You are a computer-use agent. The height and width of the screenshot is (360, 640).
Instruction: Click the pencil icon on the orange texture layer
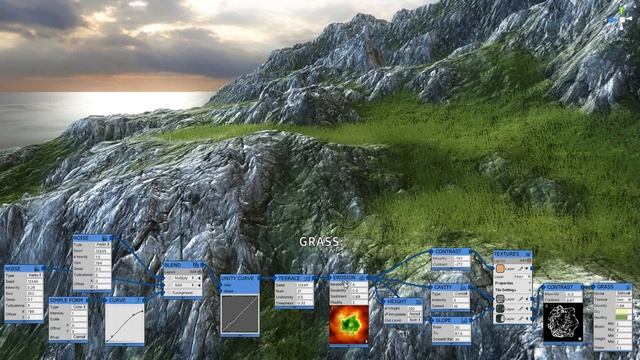(x=520, y=269)
